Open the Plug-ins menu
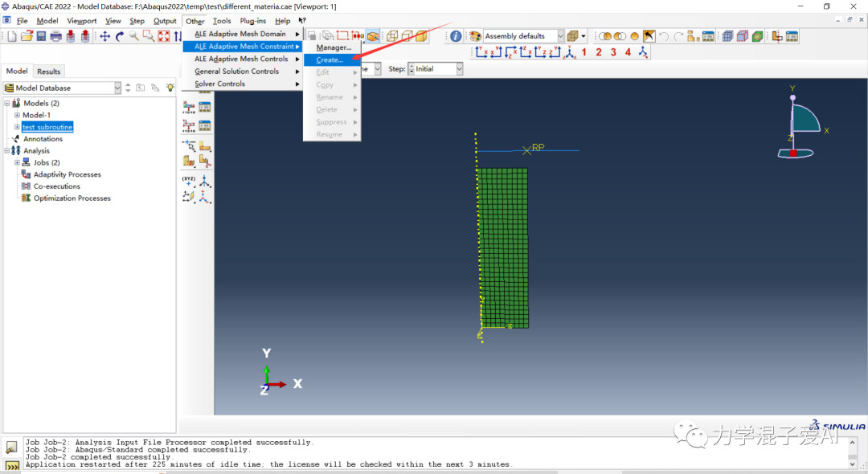Viewport: 868px width, 474px height. (x=253, y=21)
